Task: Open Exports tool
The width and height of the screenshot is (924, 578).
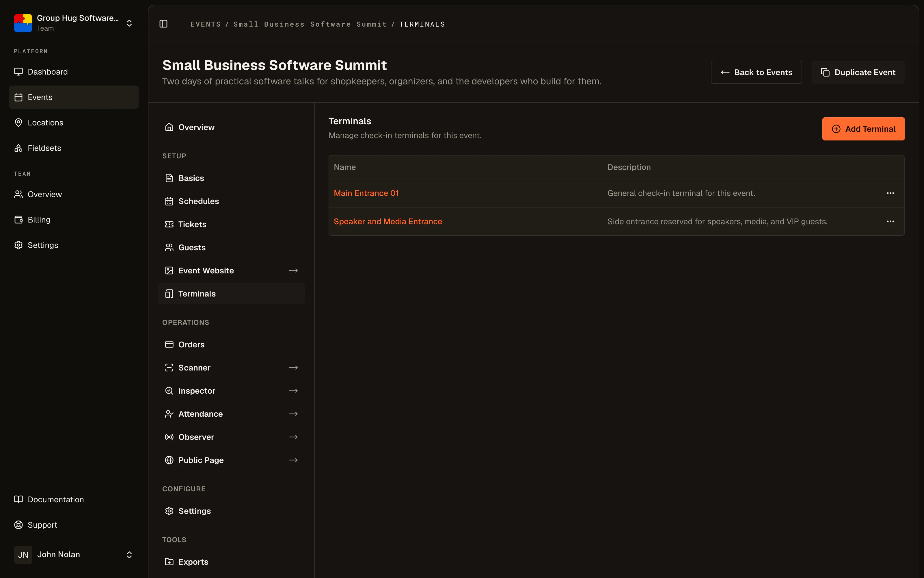Action: point(231,562)
